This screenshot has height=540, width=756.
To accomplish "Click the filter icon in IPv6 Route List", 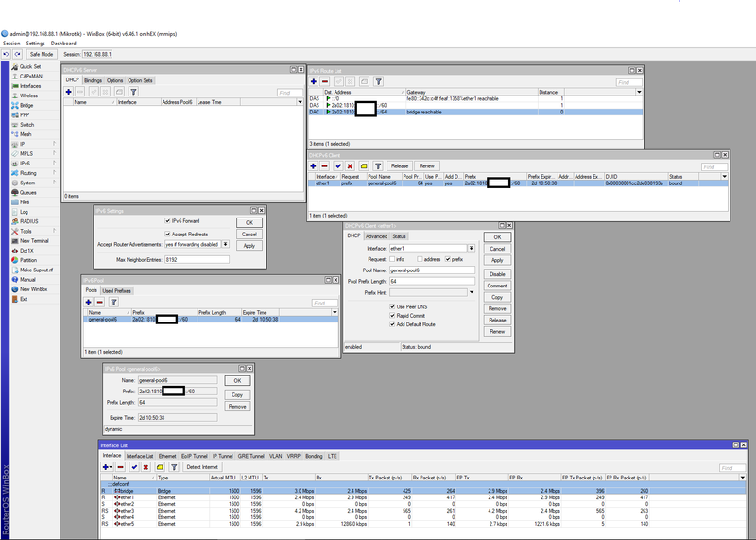I will [378, 83].
